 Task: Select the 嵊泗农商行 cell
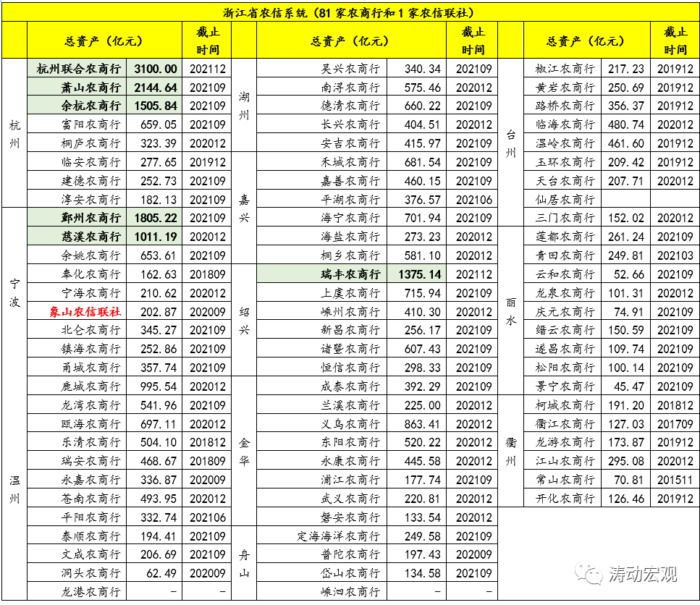[350, 591]
